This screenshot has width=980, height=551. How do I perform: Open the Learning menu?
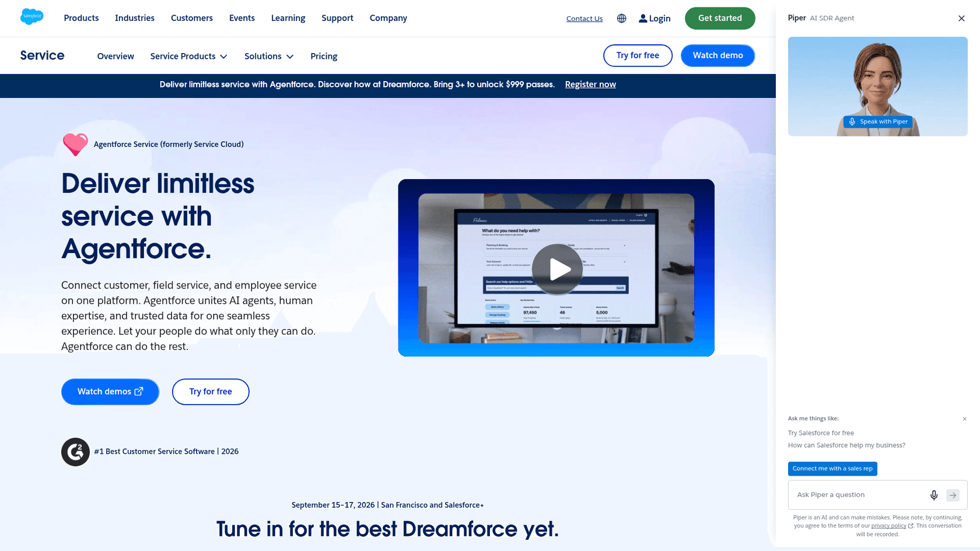point(288,18)
